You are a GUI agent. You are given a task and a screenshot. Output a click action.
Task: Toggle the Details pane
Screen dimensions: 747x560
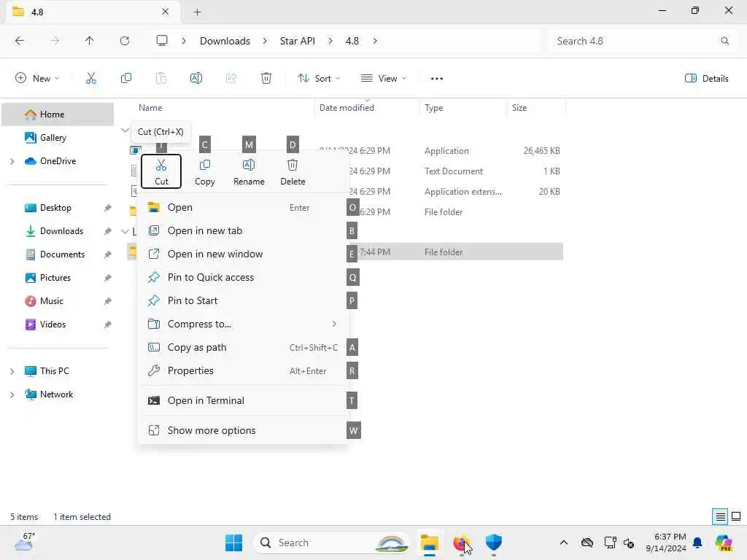tap(706, 78)
